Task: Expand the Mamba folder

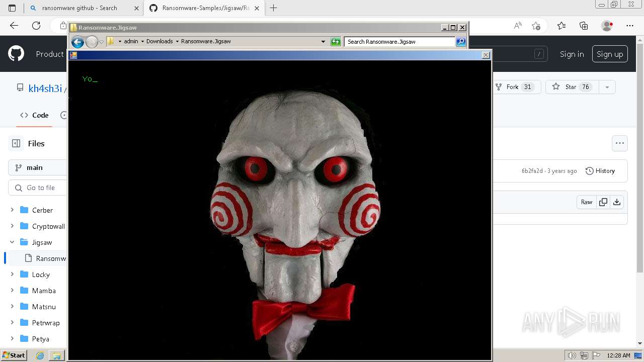Action: [x=12, y=290]
